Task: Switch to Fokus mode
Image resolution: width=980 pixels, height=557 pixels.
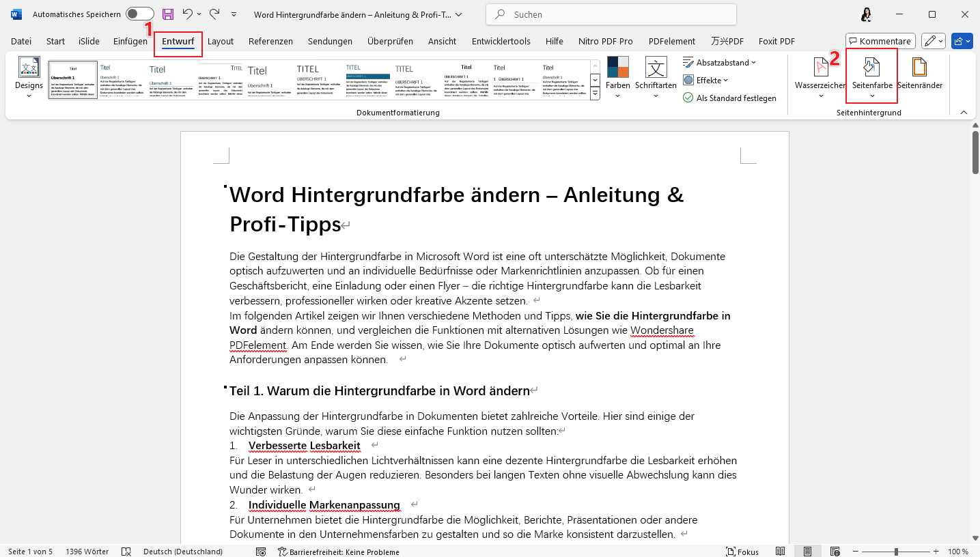Action: [x=742, y=552]
